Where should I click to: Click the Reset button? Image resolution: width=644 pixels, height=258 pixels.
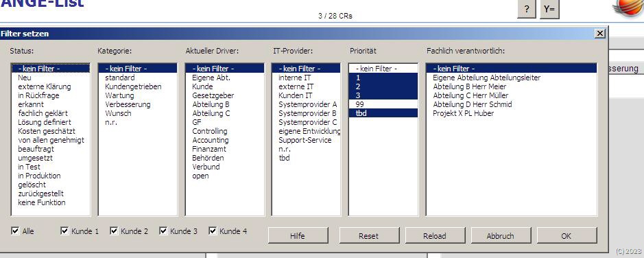(x=369, y=236)
